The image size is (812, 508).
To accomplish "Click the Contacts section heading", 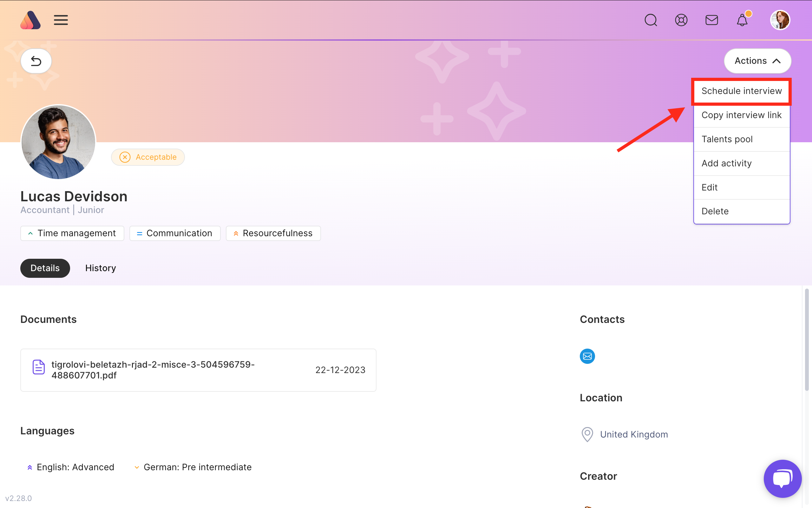I will tap(602, 319).
